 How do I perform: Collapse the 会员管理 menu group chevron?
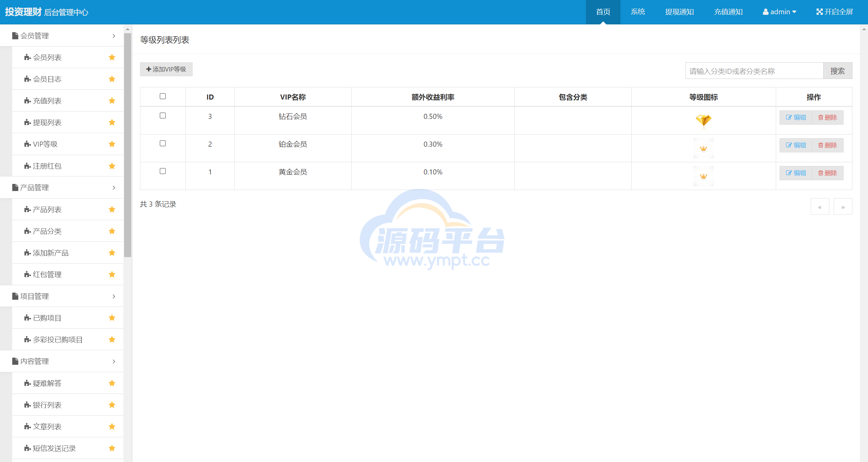pos(114,36)
